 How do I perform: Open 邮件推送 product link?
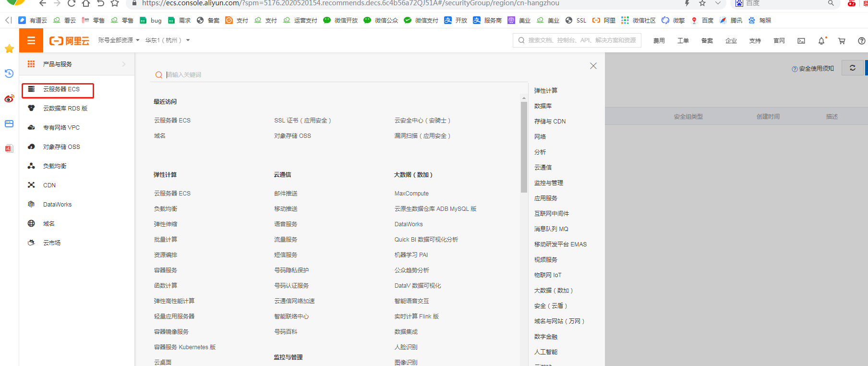click(x=286, y=193)
